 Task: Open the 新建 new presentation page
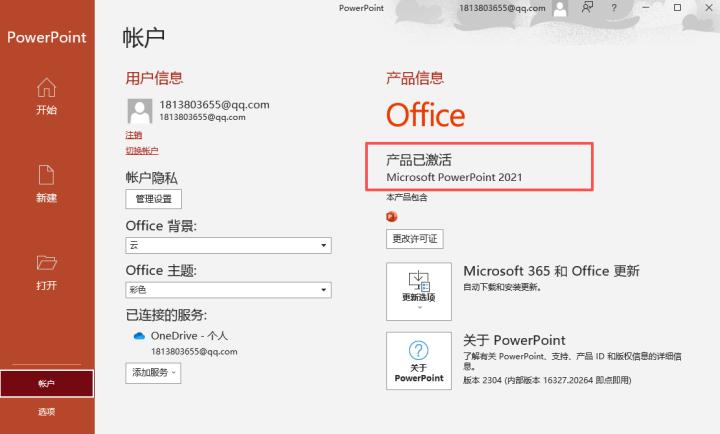[x=47, y=184]
